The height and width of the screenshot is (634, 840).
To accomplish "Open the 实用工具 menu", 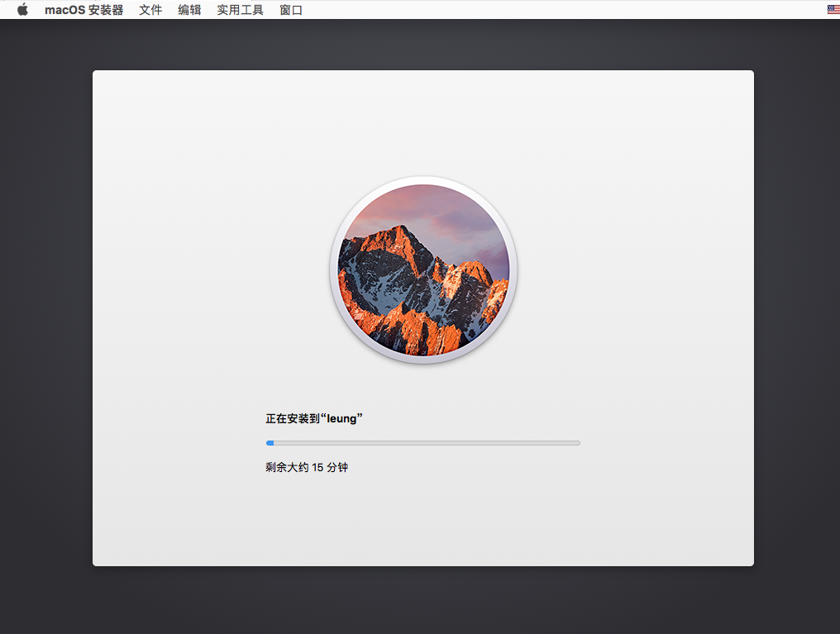I will 240,10.
